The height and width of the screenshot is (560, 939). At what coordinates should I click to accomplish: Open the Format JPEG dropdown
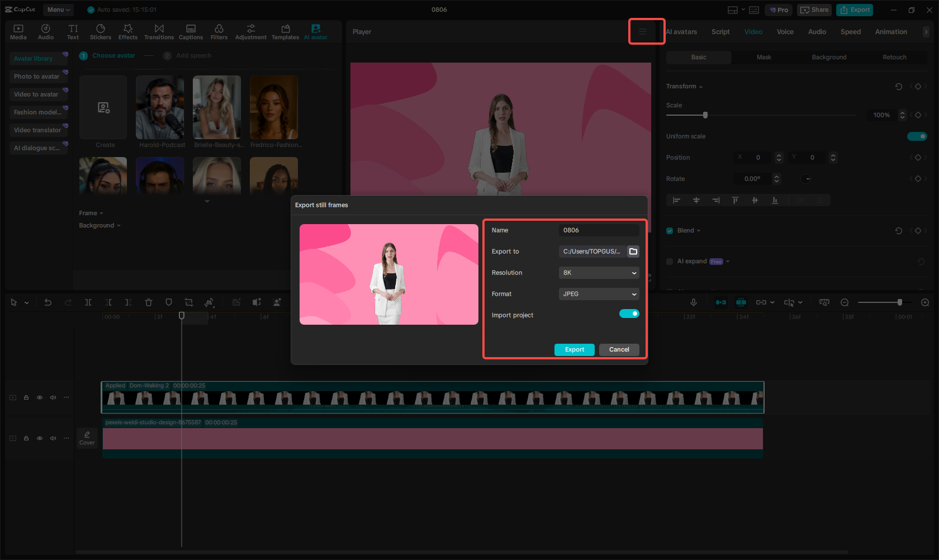599,294
